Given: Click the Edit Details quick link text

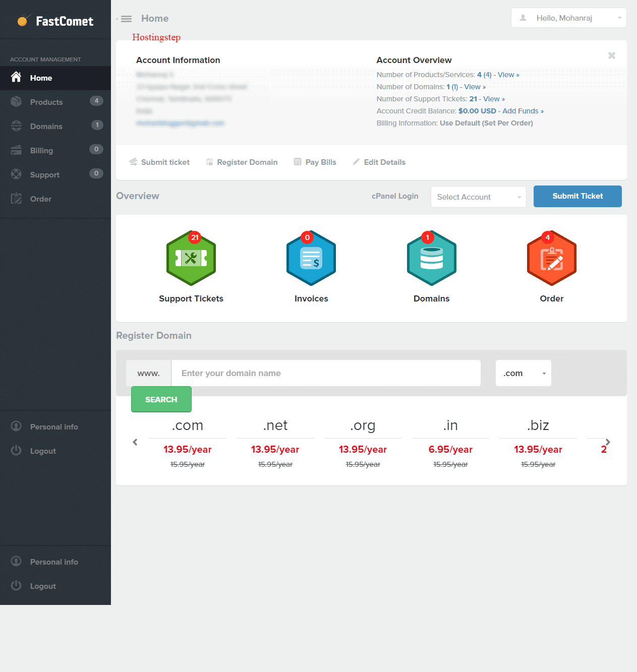Looking at the screenshot, I should coord(385,162).
